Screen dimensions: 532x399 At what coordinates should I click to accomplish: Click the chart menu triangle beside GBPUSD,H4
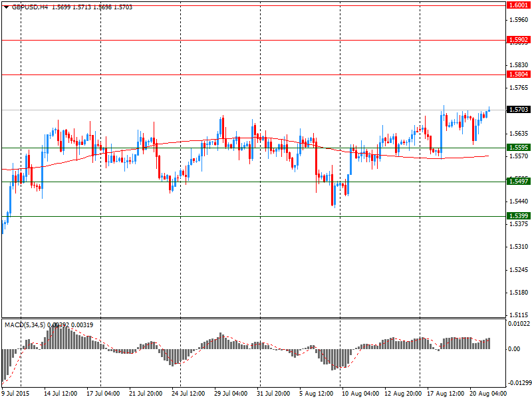[7, 7]
